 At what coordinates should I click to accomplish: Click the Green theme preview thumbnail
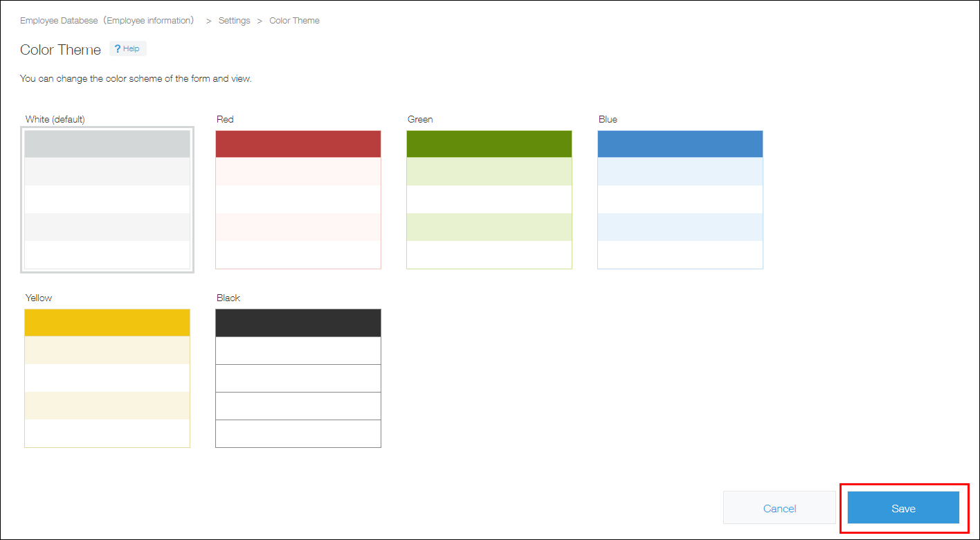pyautogui.click(x=489, y=199)
